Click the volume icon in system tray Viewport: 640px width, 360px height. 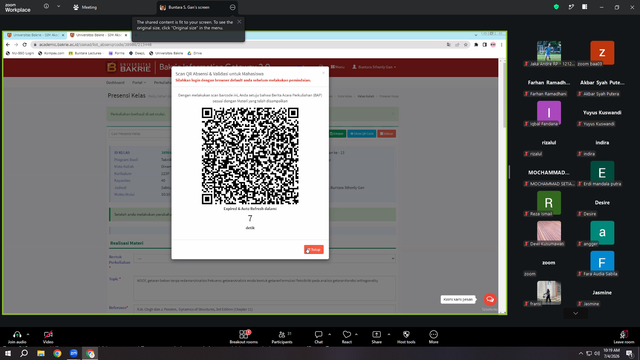coord(597,353)
